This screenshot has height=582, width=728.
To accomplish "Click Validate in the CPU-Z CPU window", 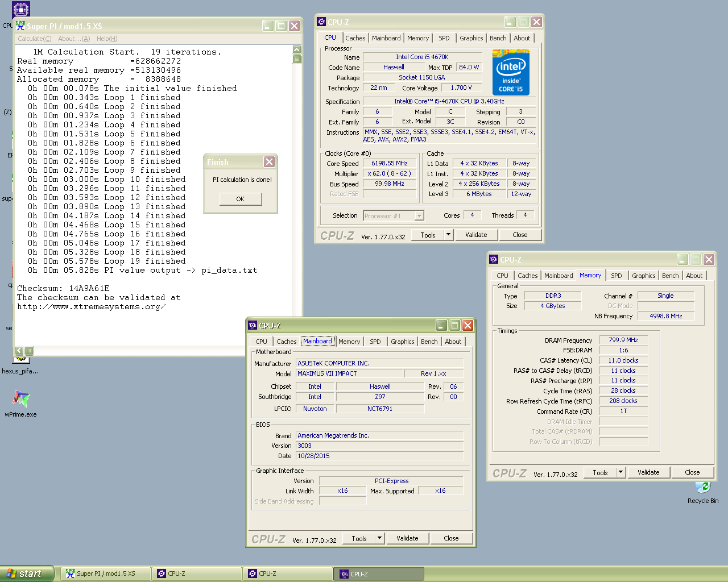I will 476,235.
